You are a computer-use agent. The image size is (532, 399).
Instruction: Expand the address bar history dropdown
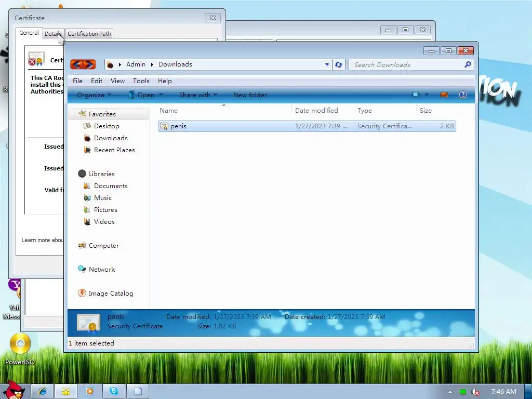(x=327, y=64)
